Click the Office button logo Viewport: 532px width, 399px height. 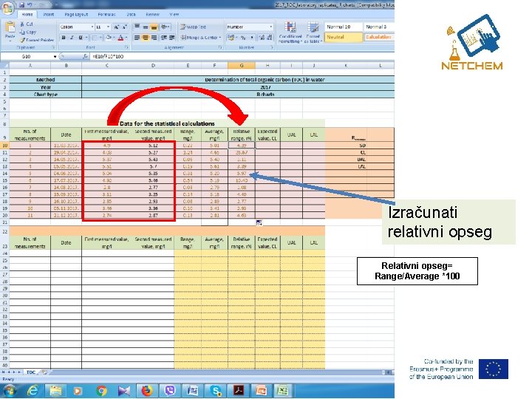tap(7, 7)
